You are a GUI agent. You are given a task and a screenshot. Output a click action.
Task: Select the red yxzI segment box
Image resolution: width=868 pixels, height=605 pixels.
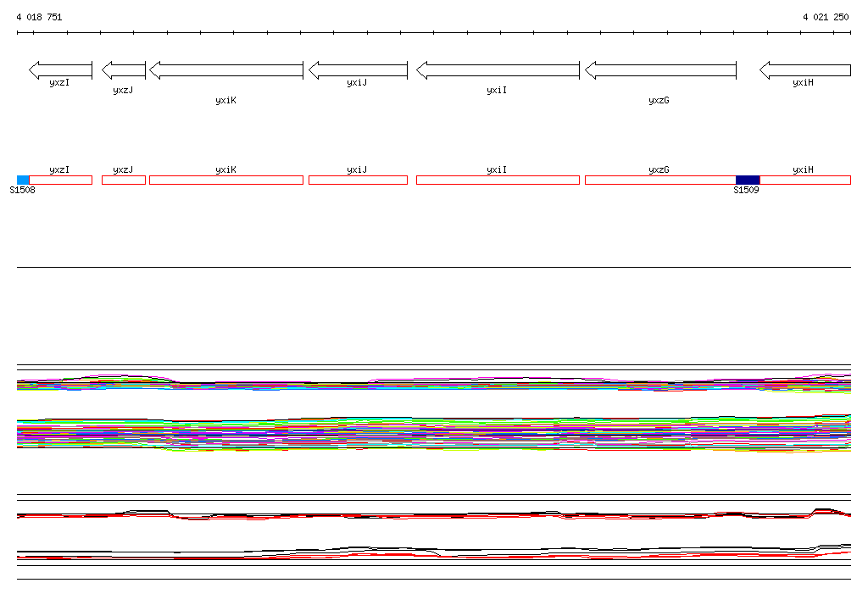60,180
